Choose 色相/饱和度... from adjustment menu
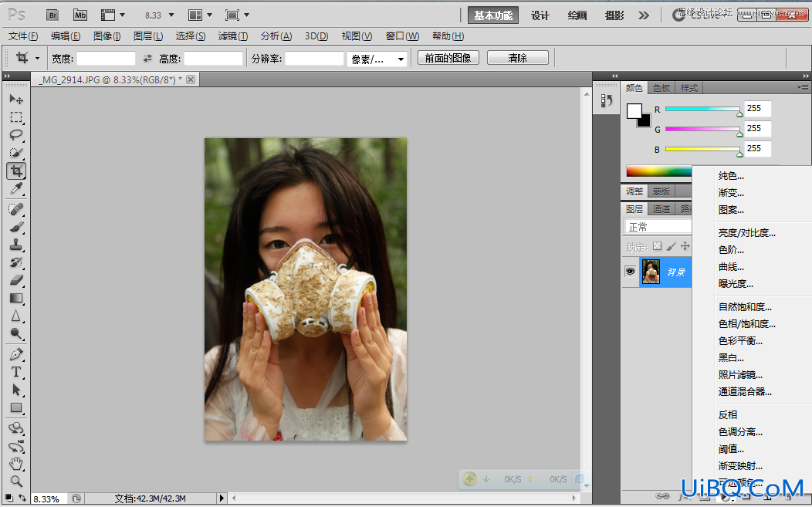Image resolution: width=812 pixels, height=507 pixels. [x=746, y=323]
